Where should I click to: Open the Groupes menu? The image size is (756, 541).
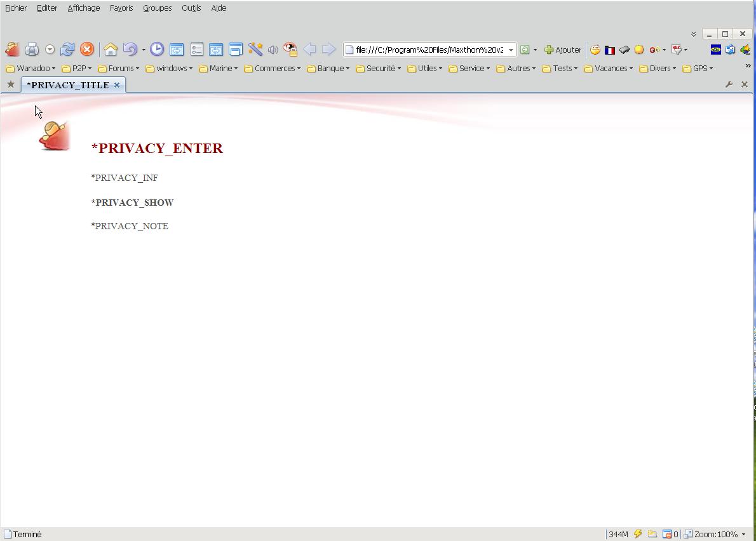tap(157, 8)
